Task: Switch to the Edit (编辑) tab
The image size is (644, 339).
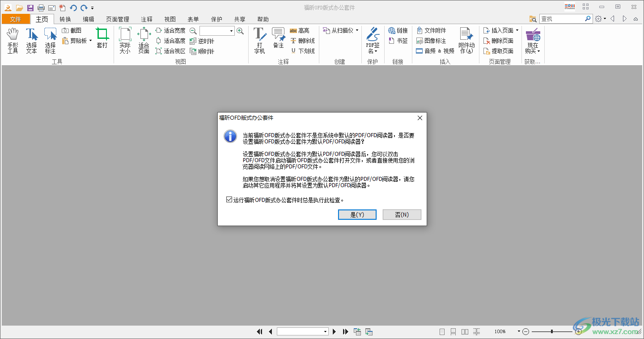Action: point(89,19)
